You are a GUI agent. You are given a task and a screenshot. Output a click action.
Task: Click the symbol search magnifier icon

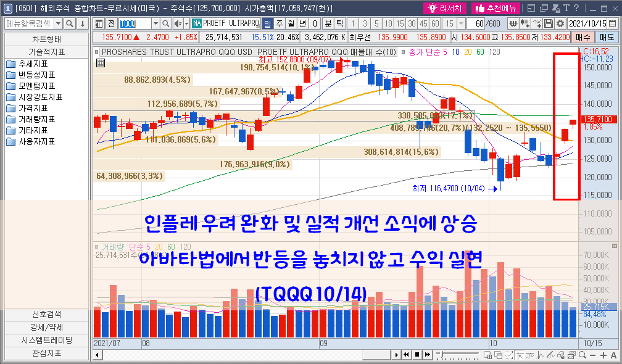(x=166, y=24)
